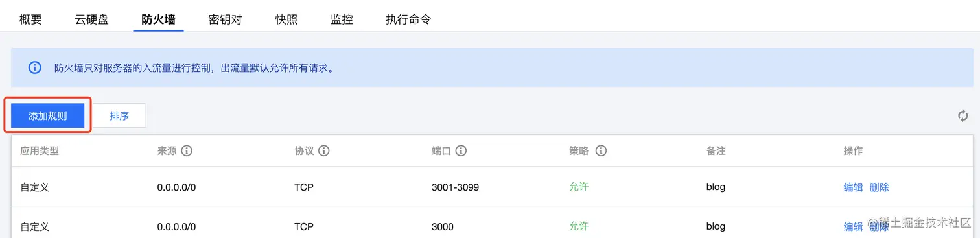Select the 3001-3099 port cell
Viewport: 980px width, 238px height.
[455, 187]
